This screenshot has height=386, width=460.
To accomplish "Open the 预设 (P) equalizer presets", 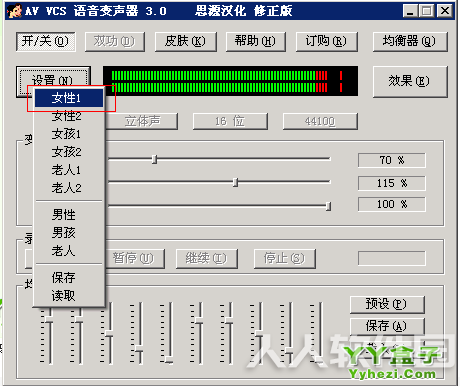I will [x=387, y=304].
